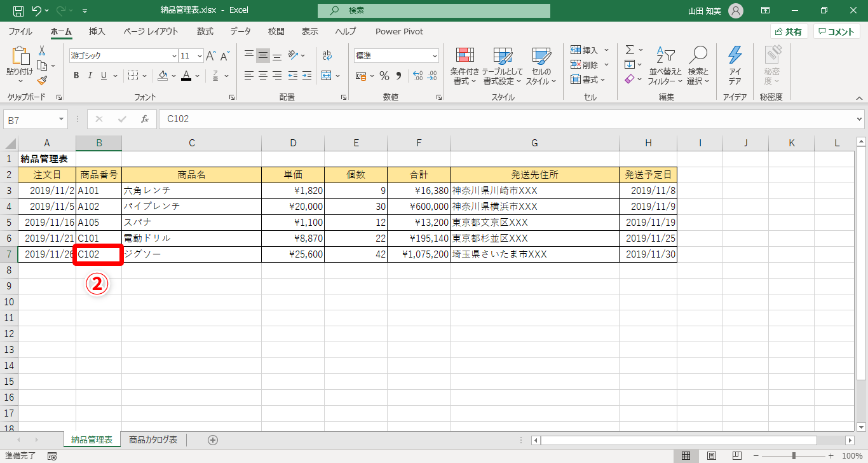Copy the selected cell with the copy icon

point(42,66)
